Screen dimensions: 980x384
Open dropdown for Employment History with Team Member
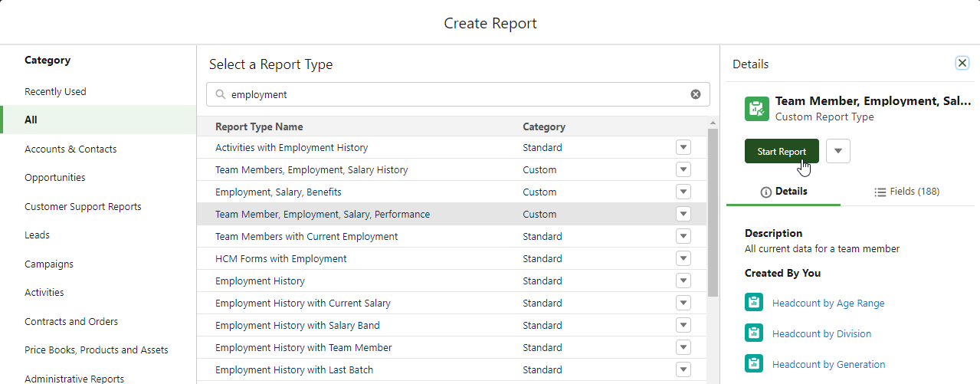pyautogui.click(x=683, y=347)
